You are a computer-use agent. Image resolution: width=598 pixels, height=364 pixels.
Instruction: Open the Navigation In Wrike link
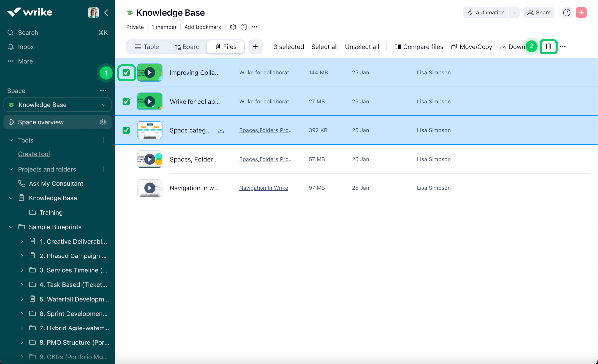click(263, 188)
